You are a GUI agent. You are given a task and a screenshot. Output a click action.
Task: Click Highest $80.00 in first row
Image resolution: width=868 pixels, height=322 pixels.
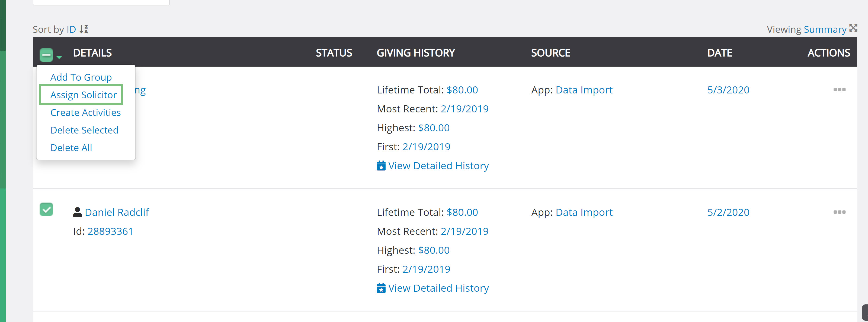point(434,128)
